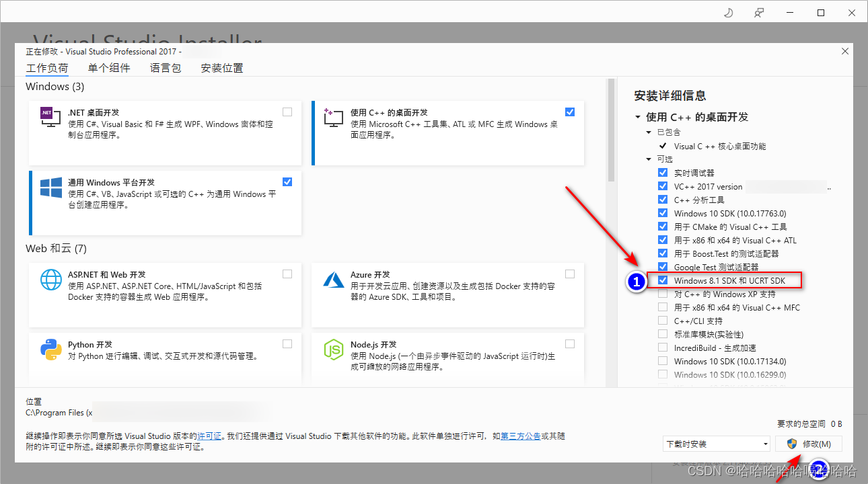Collapse 使用 C++ 的桌面开发 details section
The image size is (868, 484).
point(638,117)
